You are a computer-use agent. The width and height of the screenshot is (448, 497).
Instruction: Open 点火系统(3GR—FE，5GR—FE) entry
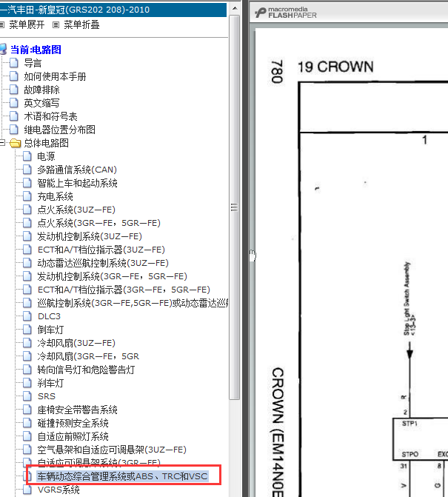(x=98, y=223)
